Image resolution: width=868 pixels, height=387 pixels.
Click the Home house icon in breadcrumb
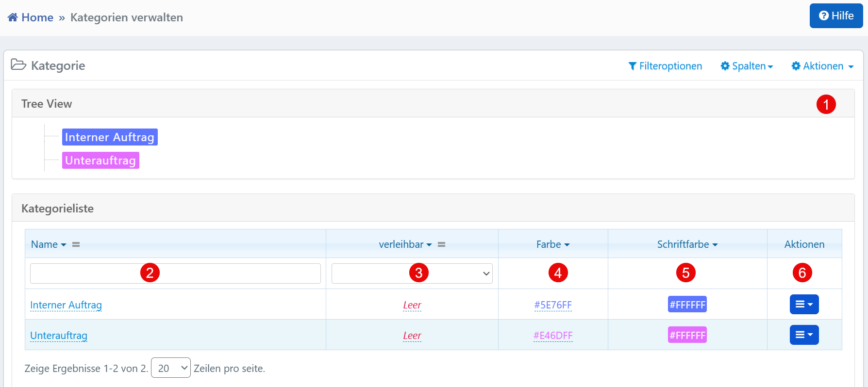pos(13,17)
